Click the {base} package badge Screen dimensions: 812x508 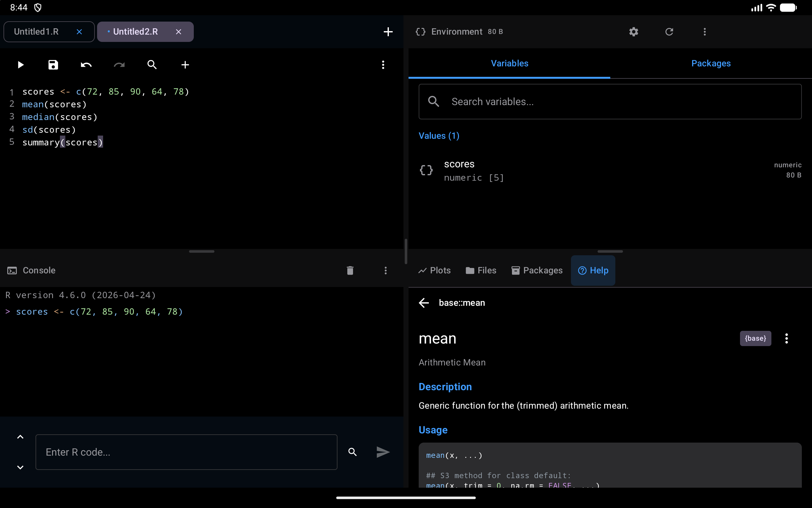(755, 338)
